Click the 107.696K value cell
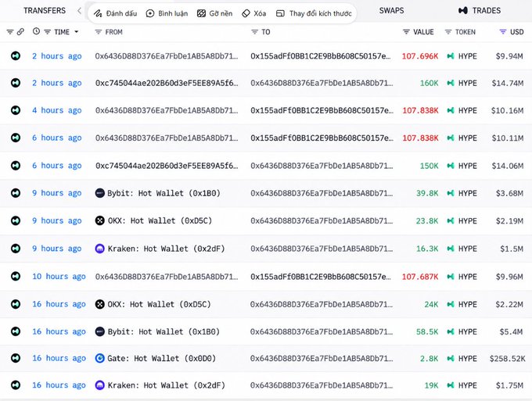Screen dimensions: 532x401 (420, 56)
